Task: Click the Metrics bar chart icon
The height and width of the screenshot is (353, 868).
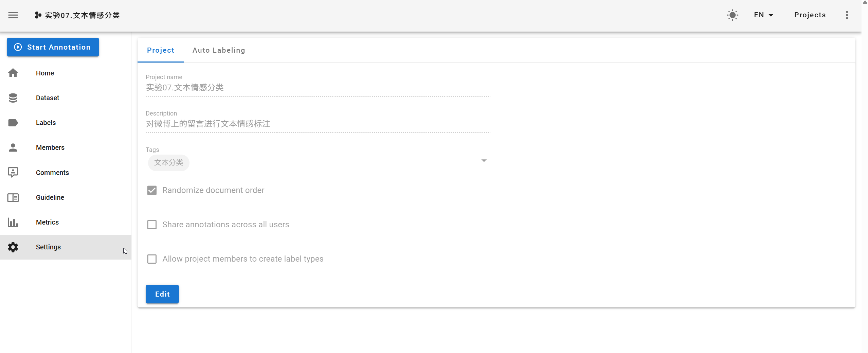Action: point(13,222)
